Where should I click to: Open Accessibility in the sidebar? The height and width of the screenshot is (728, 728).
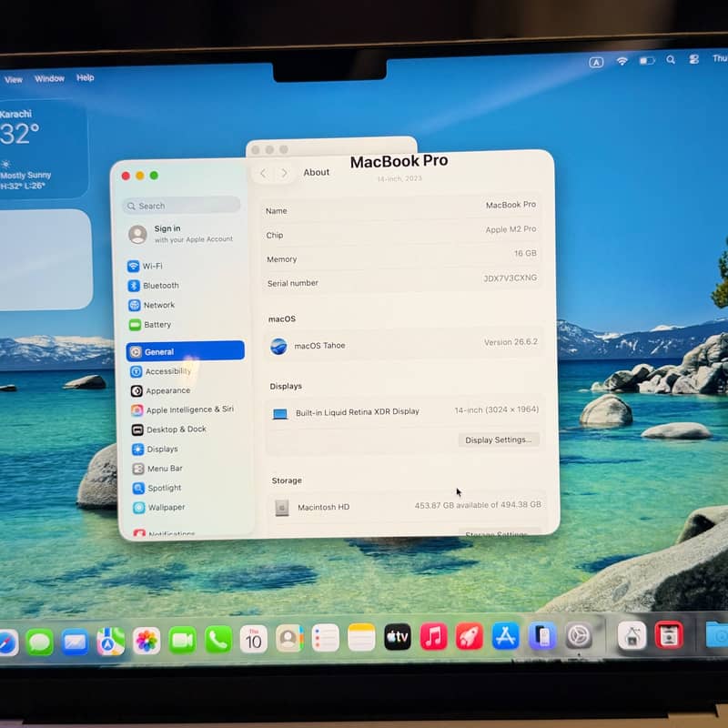pos(161,371)
